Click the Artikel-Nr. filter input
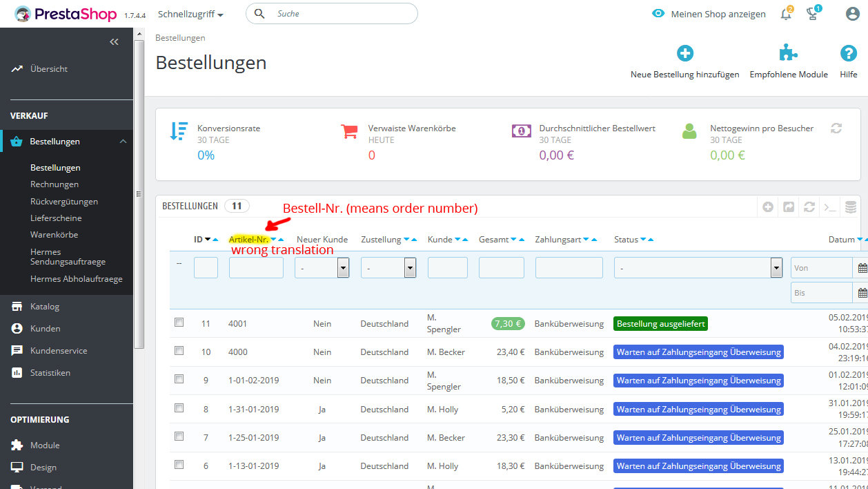The width and height of the screenshot is (868, 489). pyautogui.click(x=256, y=267)
